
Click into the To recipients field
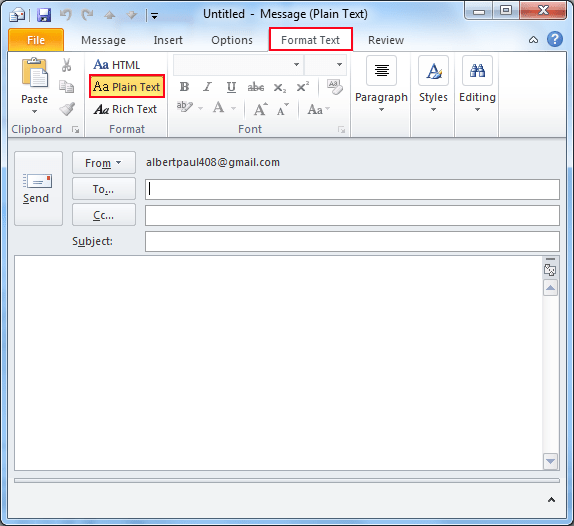point(352,189)
